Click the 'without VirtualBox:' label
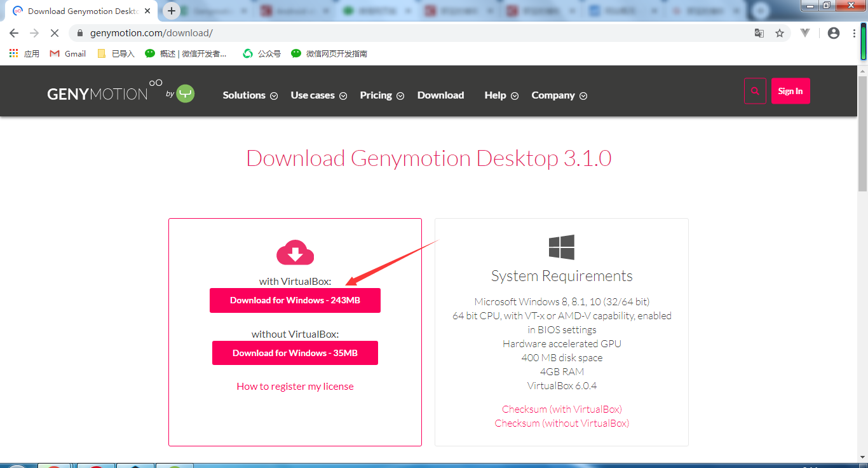868x468 pixels. pyautogui.click(x=295, y=334)
